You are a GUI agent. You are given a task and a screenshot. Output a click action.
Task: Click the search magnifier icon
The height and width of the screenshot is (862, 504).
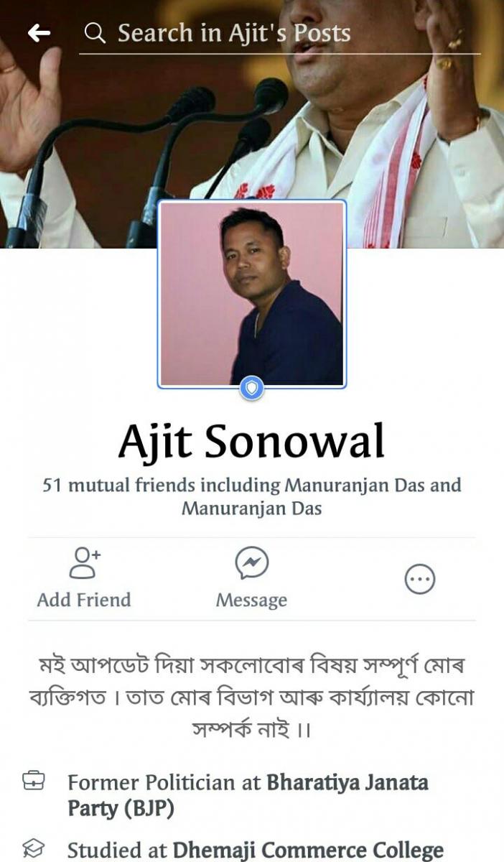coord(95,33)
